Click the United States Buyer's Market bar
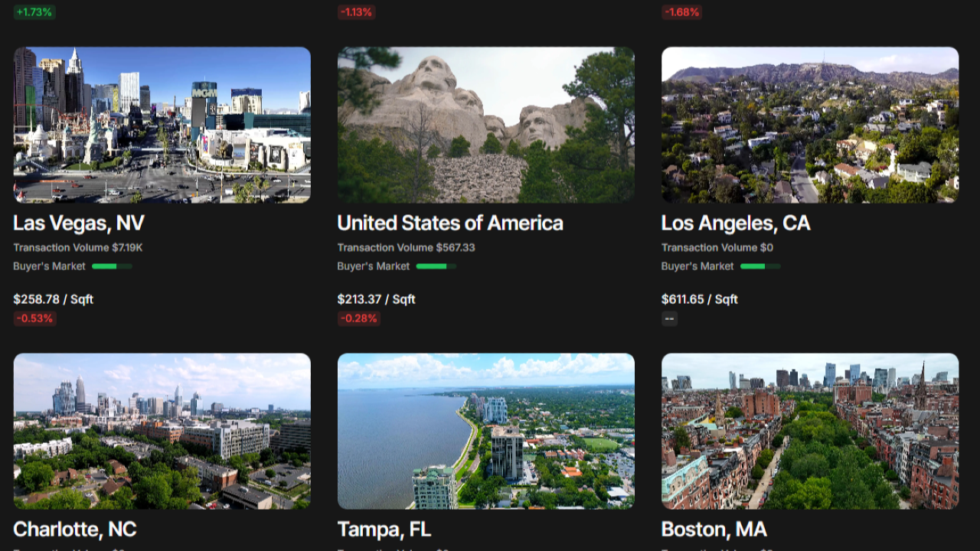This screenshot has width=980, height=551. point(436,266)
